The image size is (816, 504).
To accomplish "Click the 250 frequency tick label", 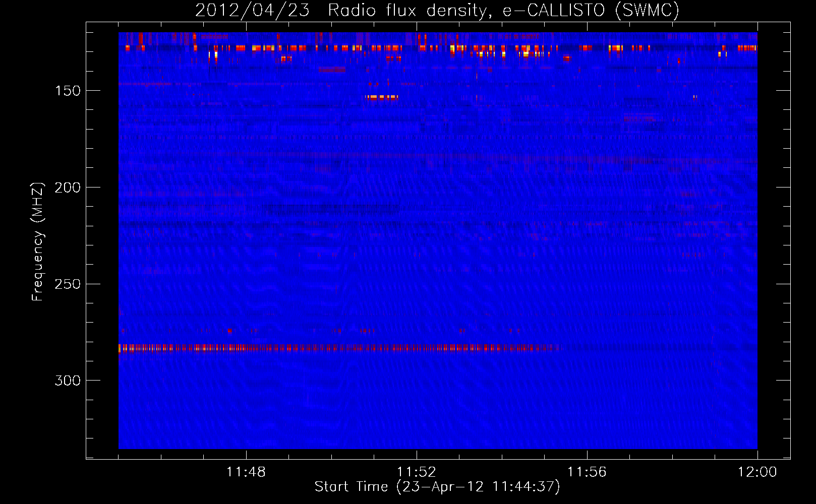I will [68, 284].
